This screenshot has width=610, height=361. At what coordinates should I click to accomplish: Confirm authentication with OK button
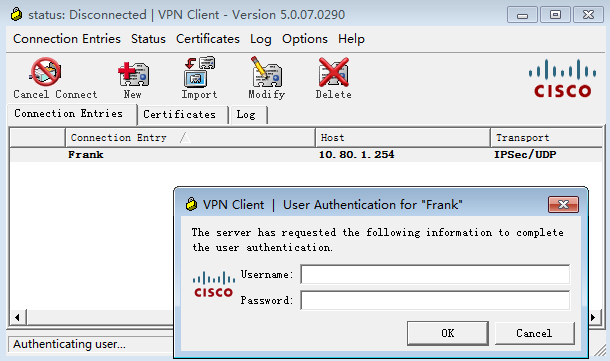[447, 333]
